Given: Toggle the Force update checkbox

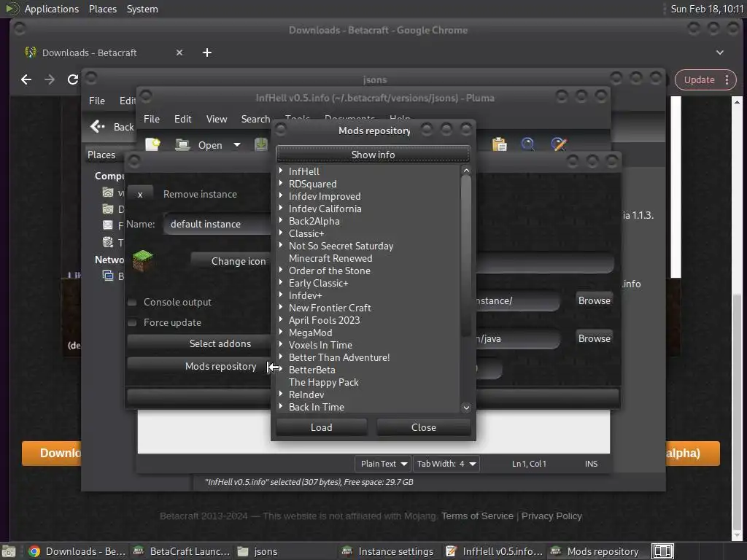Looking at the screenshot, I should 133,323.
